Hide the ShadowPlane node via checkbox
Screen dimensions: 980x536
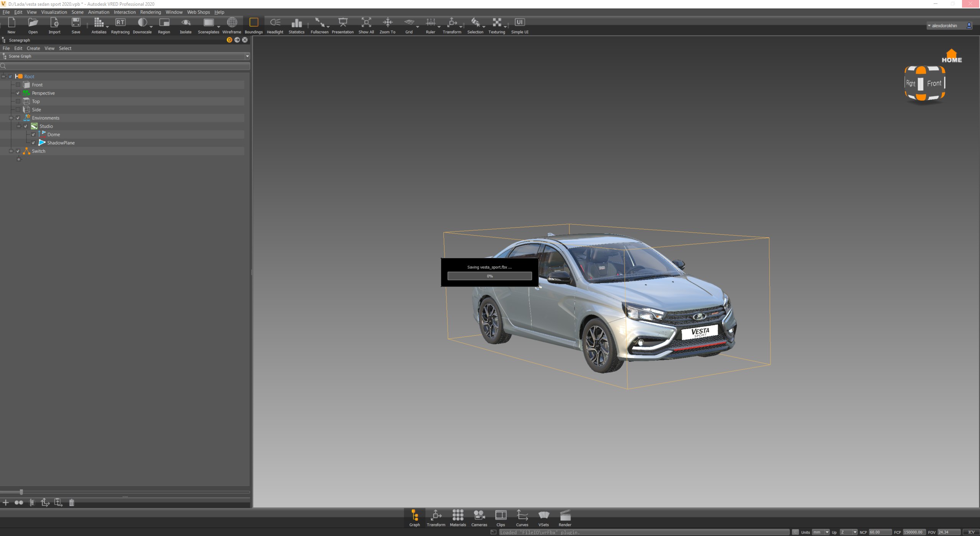(x=33, y=143)
